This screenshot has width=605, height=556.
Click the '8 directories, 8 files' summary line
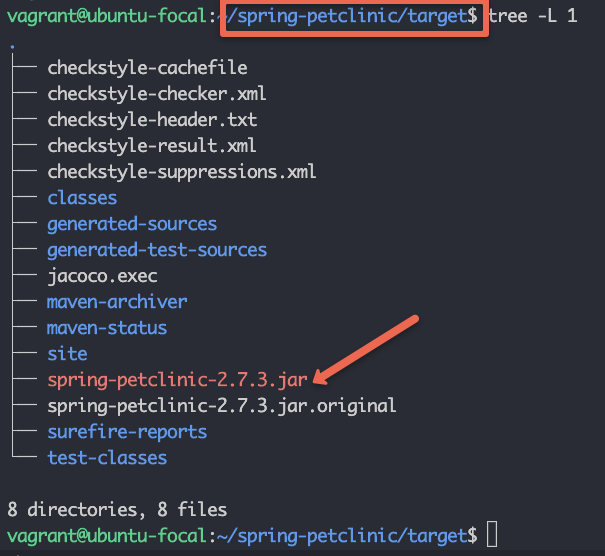[117, 510]
